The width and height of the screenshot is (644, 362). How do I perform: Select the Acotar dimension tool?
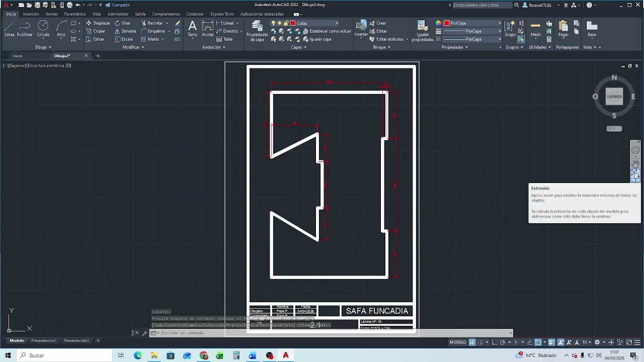pos(208,29)
